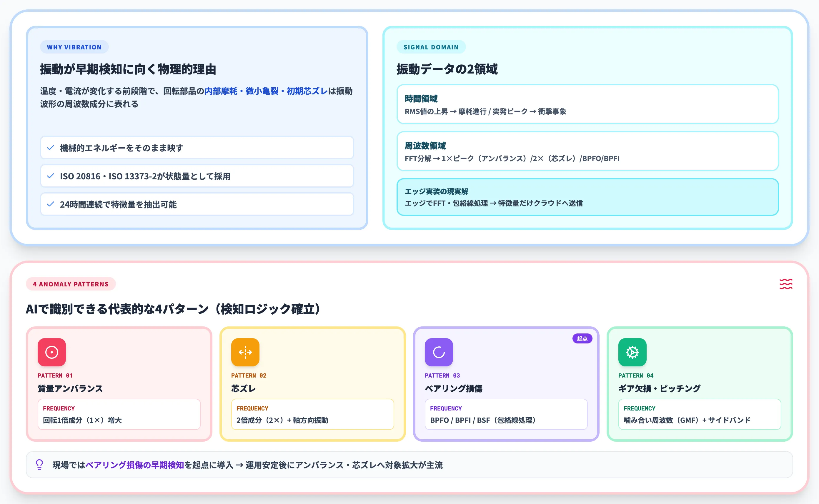Click the 回転1倍成分（1×）増大 frequency box
Viewport: 819px width, 504px height.
(x=119, y=414)
